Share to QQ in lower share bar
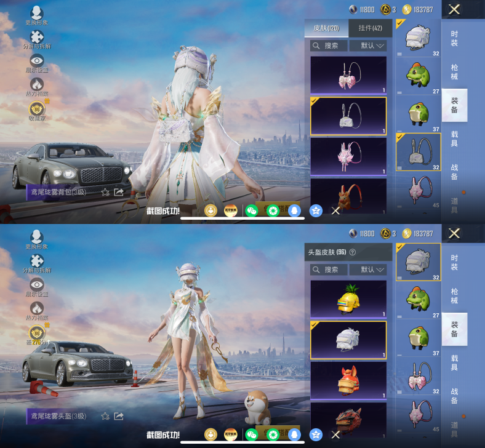This screenshot has height=448, width=485. (294, 435)
